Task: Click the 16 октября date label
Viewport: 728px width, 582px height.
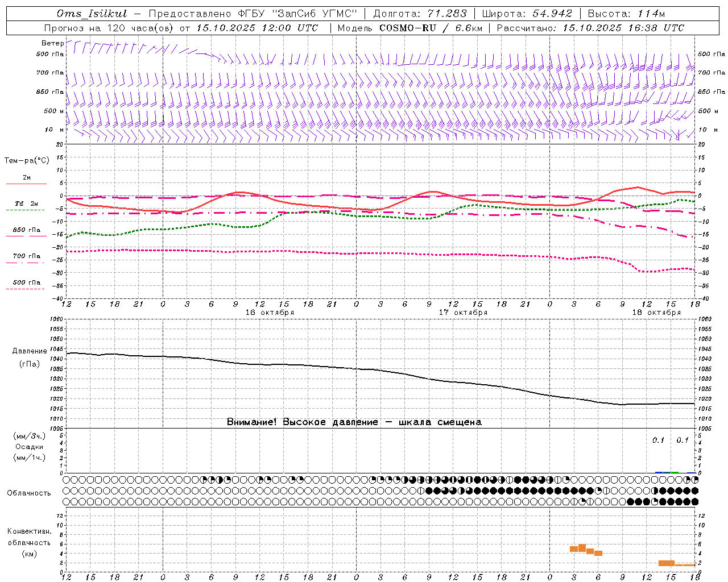Action: pyautogui.click(x=270, y=313)
